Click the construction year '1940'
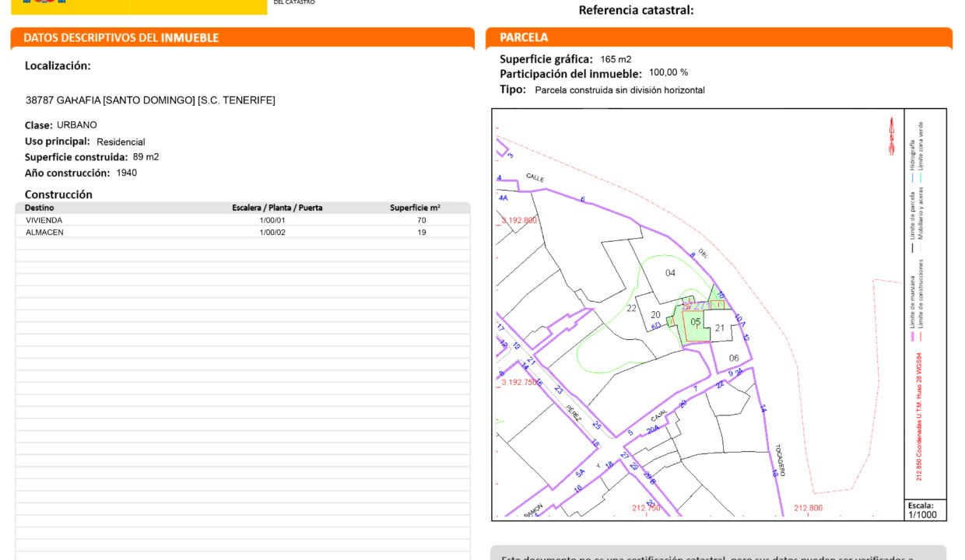965x560 pixels. pos(126,173)
